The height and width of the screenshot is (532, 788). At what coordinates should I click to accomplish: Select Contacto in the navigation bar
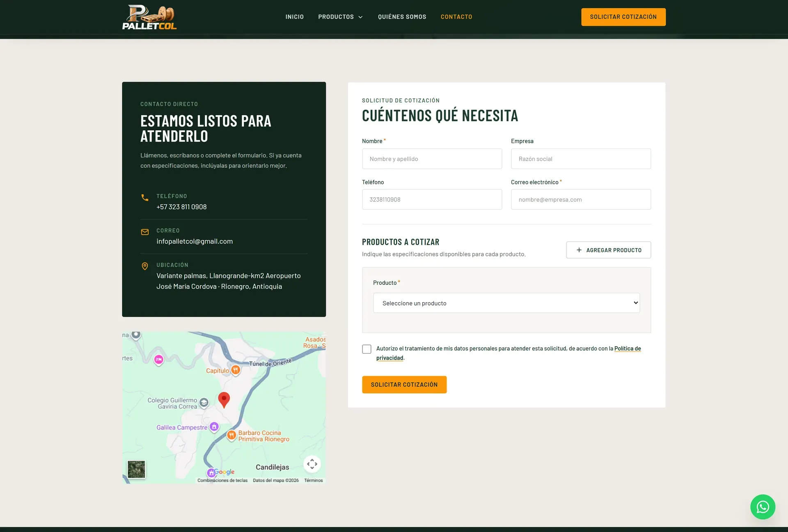(456, 17)
